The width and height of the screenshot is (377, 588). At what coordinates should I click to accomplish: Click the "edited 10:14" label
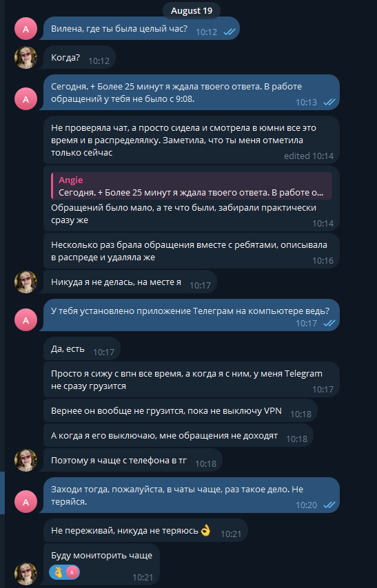(309, 156)
